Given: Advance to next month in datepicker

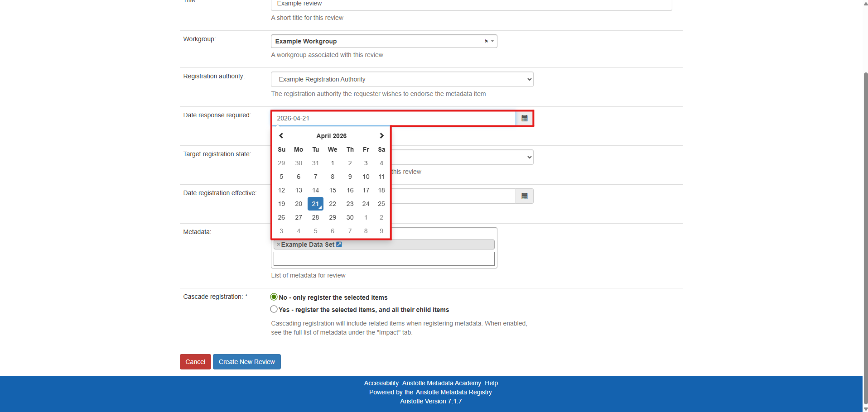Looking at the screenshot, I should [381, 136].
